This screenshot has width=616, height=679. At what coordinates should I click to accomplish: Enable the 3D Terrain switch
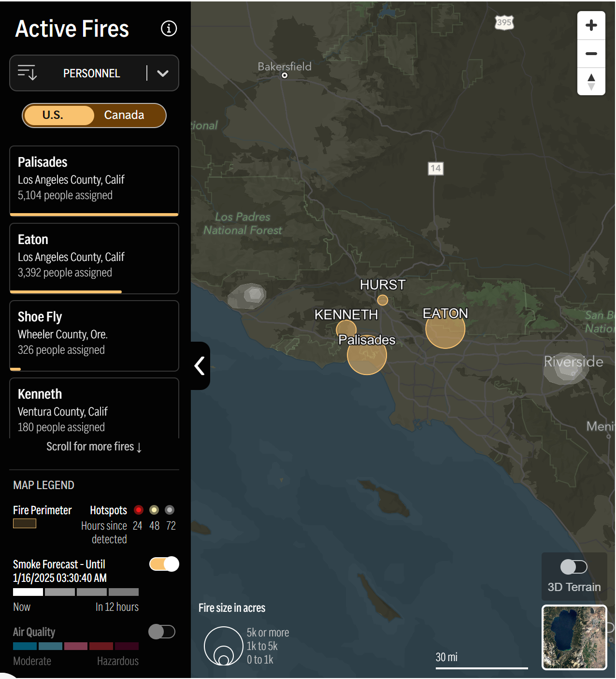tap(573, 567)
